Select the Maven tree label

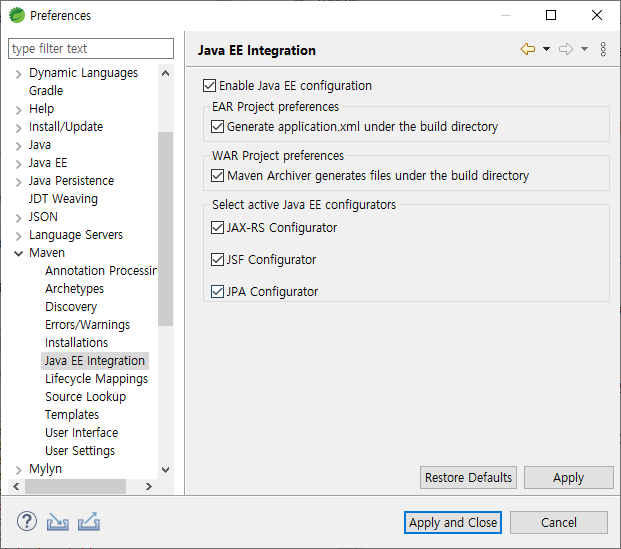[47, 253]
